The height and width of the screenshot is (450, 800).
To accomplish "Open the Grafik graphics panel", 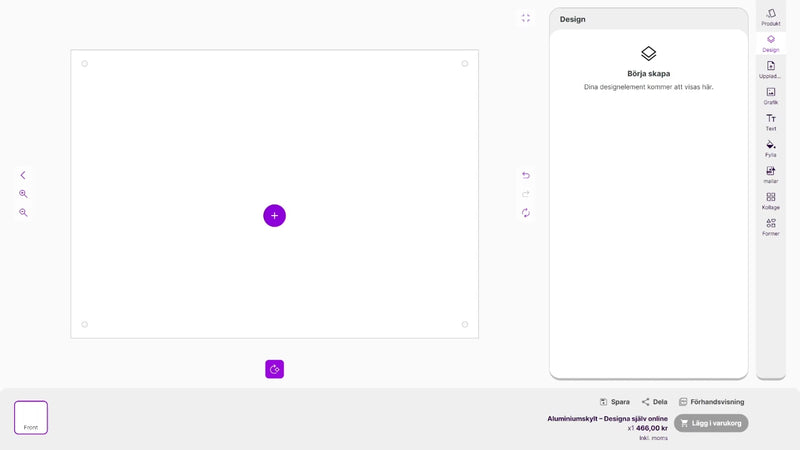I will pos(771,96).
